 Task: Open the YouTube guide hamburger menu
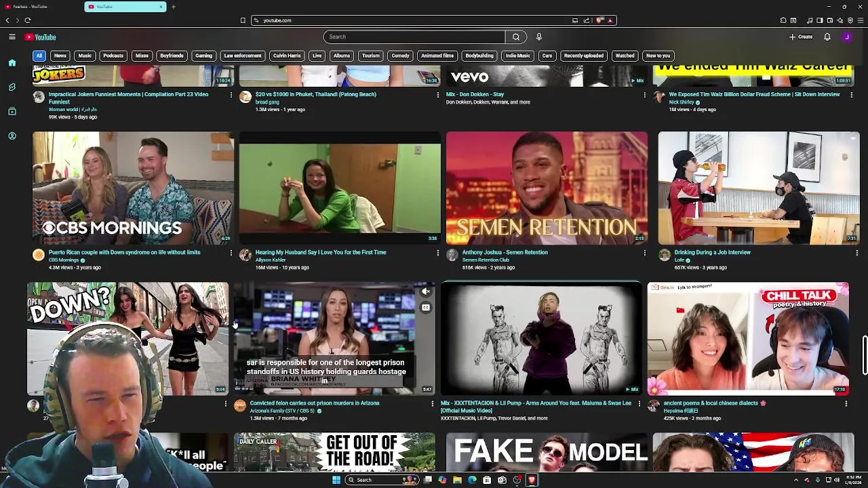pos(12,37)
